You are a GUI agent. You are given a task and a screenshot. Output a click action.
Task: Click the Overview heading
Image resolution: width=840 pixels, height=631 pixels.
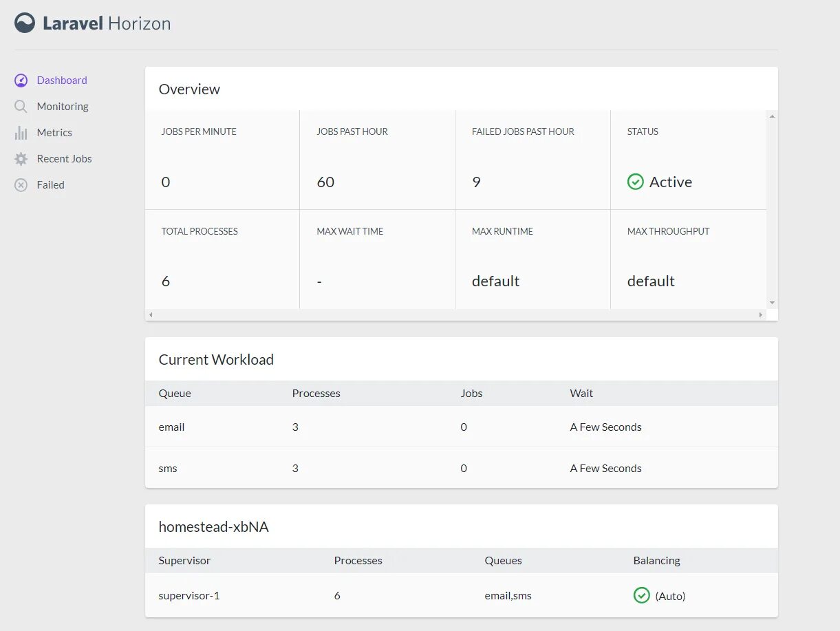point(189,89)
